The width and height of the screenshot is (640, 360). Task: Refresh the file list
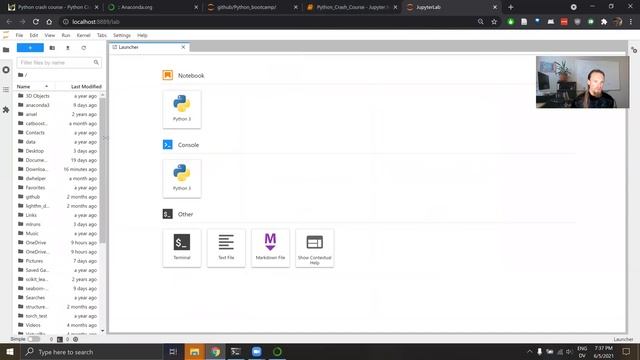pyautogui.click(x=84, y=48)
